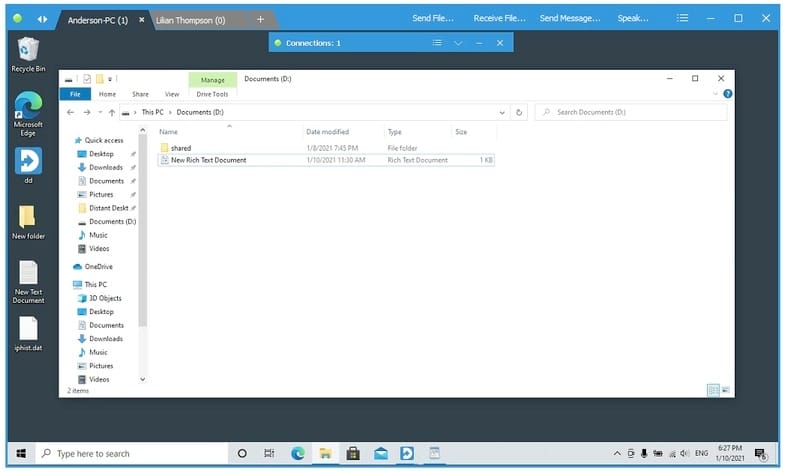Viewport: 812px width, 473px height.
Task: Close the Anderson-PC tab
Action: [141, 20]
